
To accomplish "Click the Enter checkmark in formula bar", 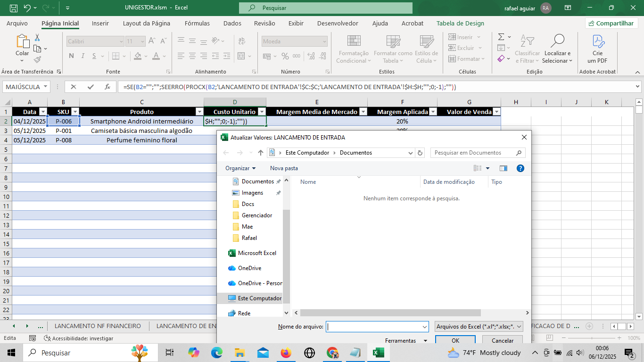I will coord(91,87).
